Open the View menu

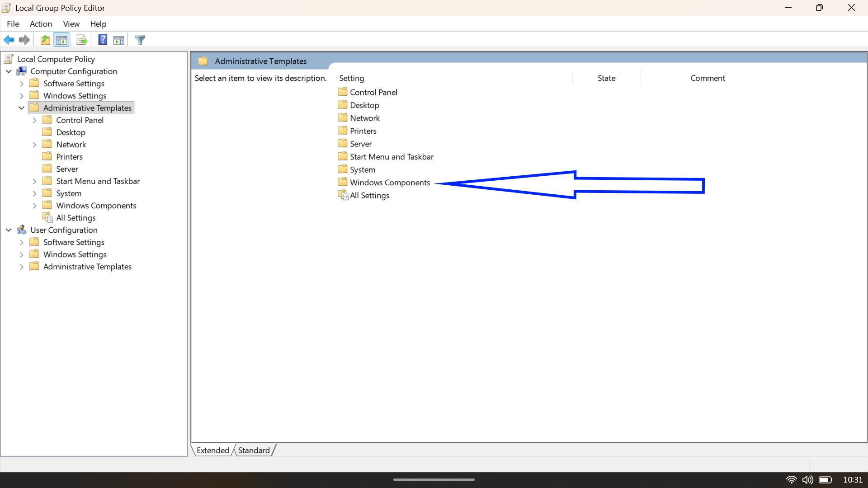[x=71, y=24]
